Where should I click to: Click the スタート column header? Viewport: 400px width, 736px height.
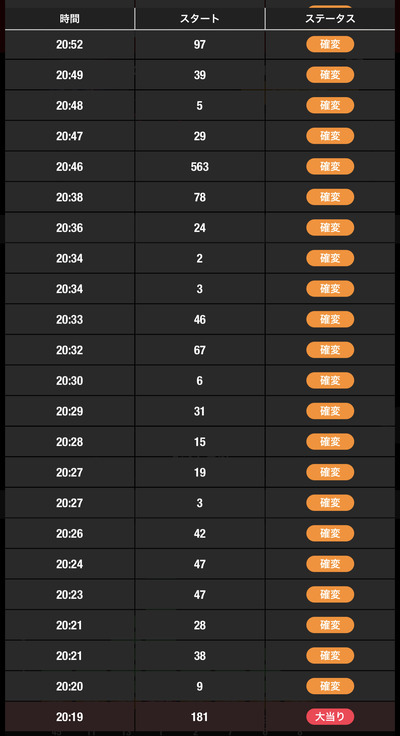tap(200, 19)
